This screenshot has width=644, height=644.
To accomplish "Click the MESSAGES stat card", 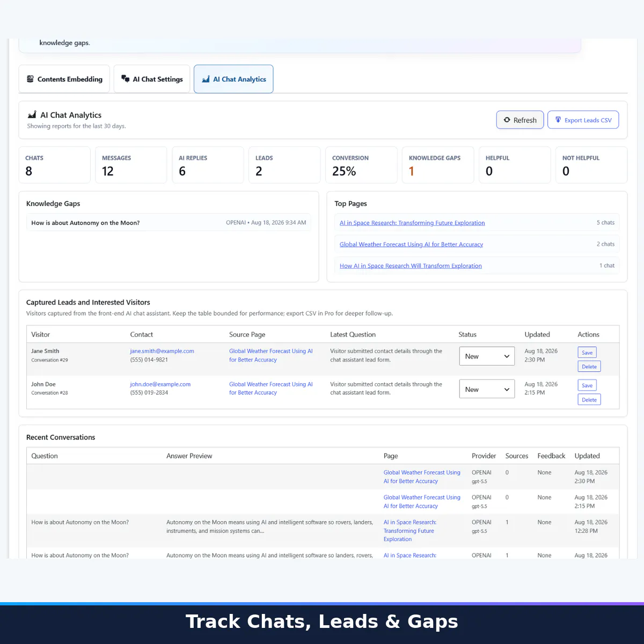I will pyautogui.click(x=131, y=165).
